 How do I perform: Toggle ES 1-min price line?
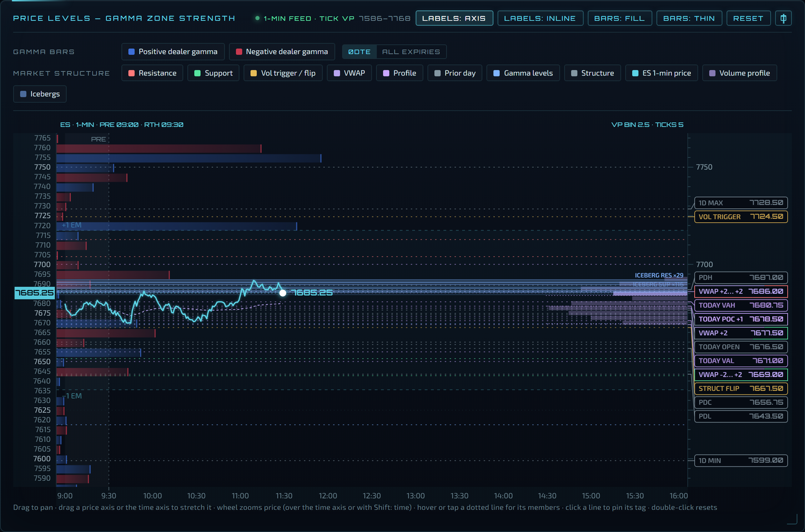coord(662,73)
